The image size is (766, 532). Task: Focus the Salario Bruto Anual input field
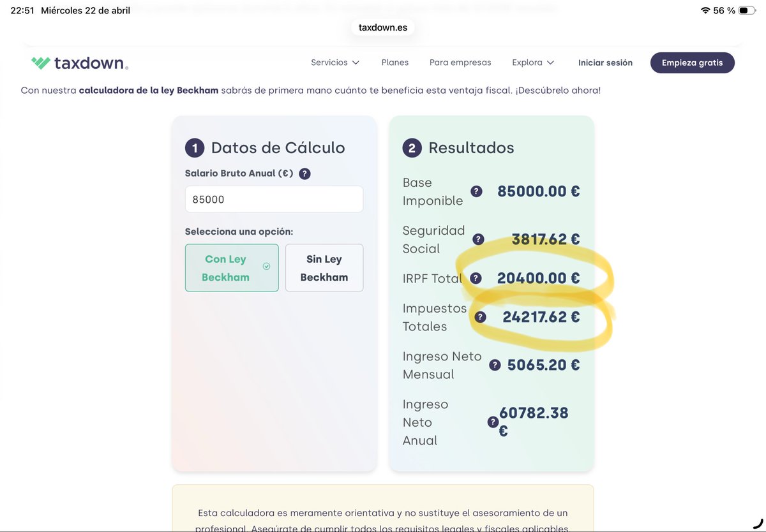pyautogui.click(x=274, y=199)
